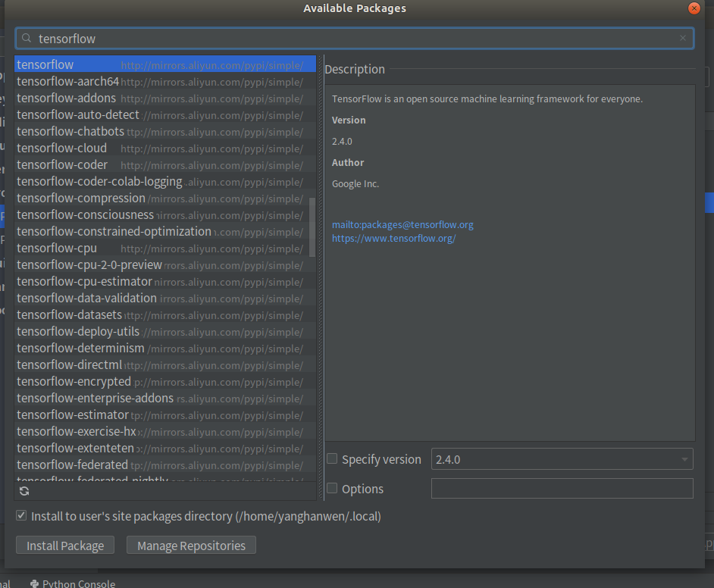Select the tensorflow-encrypted package
Viewport: 714px width, 588px height.
tap(165, 382)
